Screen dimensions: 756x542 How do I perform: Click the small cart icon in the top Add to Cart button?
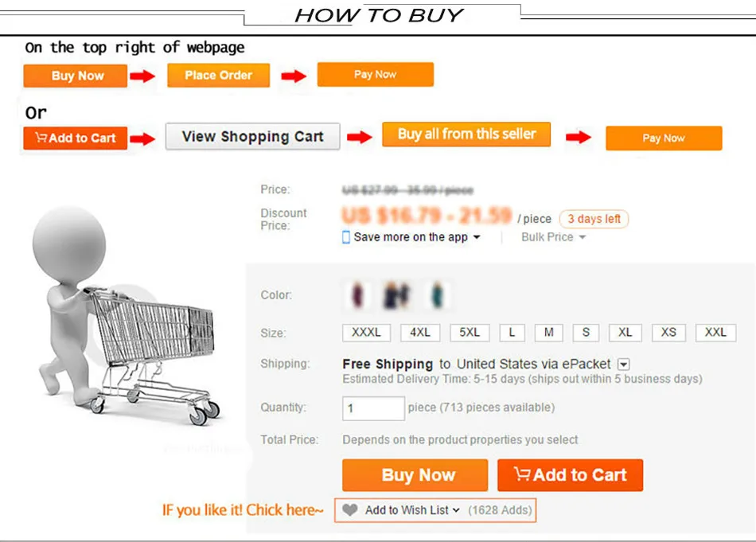point(41,138)
